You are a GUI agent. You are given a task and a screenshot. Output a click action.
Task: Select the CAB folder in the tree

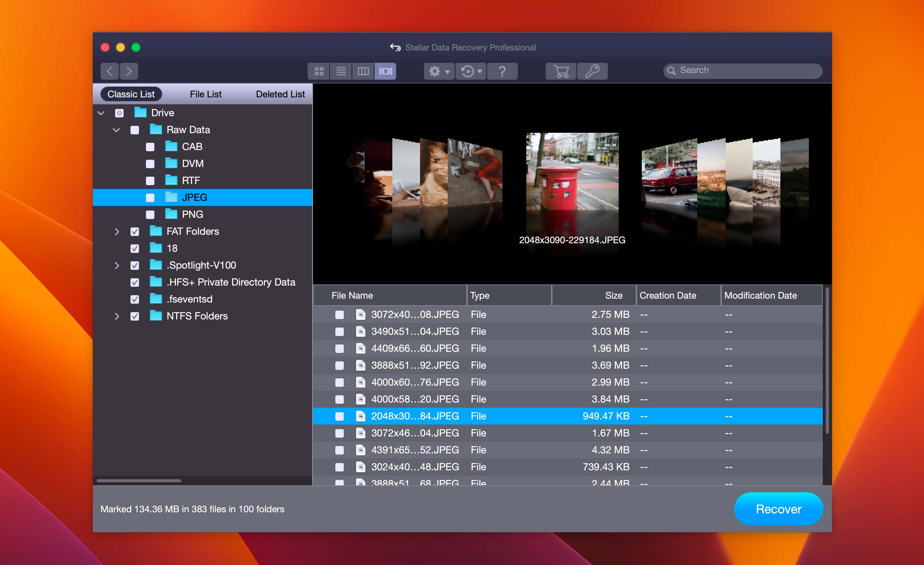click(203, 147)
